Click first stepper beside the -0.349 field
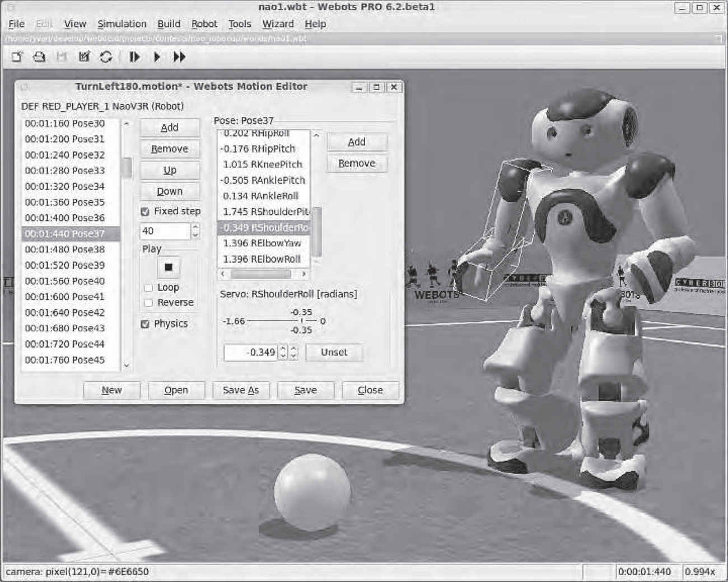Screen dimensions: 728x582 [x=283, y=353]
